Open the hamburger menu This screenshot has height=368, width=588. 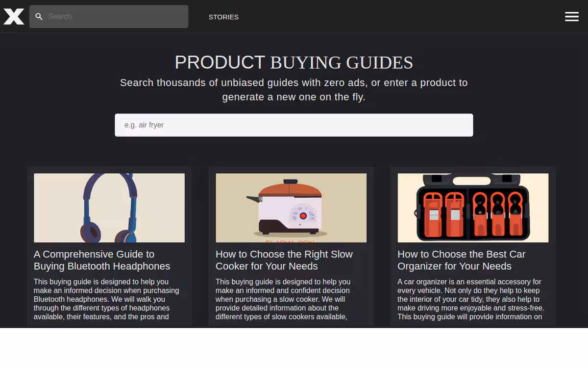(x=572, y=17)
